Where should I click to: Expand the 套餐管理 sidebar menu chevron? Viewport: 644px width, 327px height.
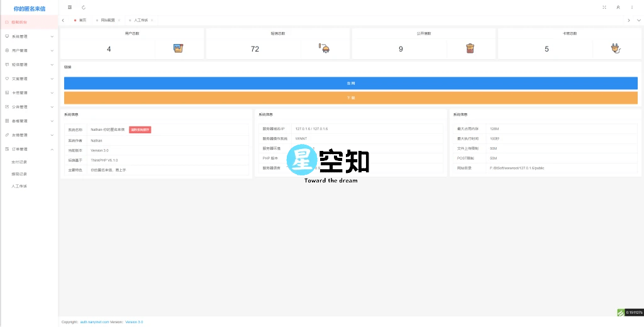(x=52, y=121)
